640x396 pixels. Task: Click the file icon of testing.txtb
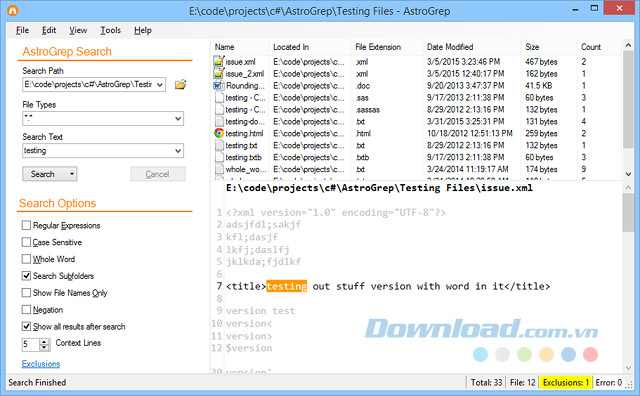click(219, 157)
